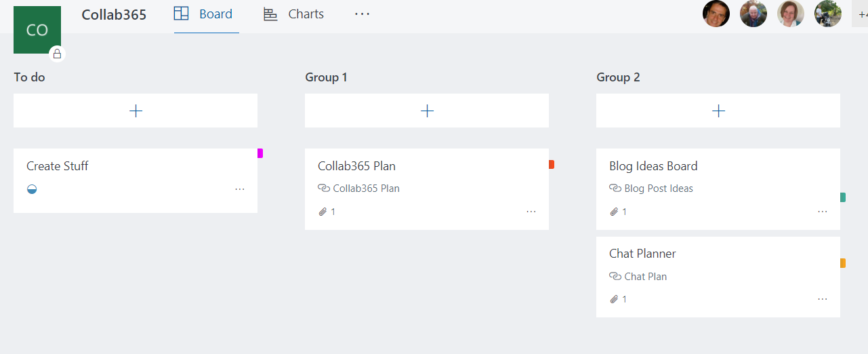Click the in-progress icon on Create Stuff
Image resolution: width=868 pixels, height=354 pixels.
(x=32, y=189)
